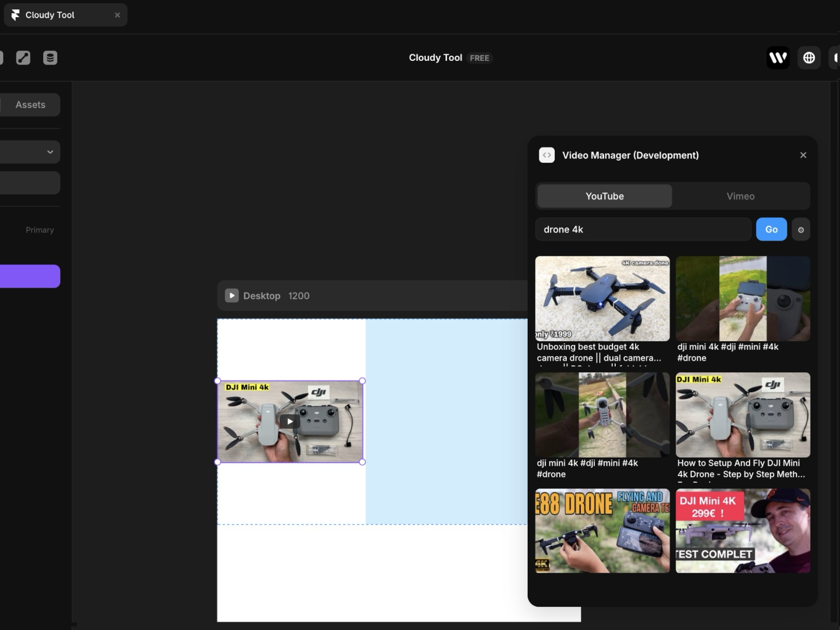The image size is (840, 630).
Task: Select the Unboxing best budget 4k thumbnail
Action: tap(602, 299)
